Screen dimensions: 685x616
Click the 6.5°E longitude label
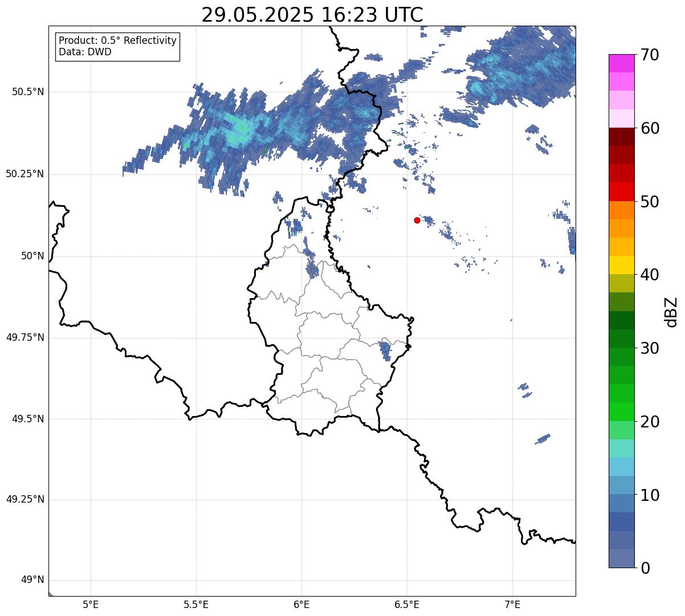[x=407, y=605]
